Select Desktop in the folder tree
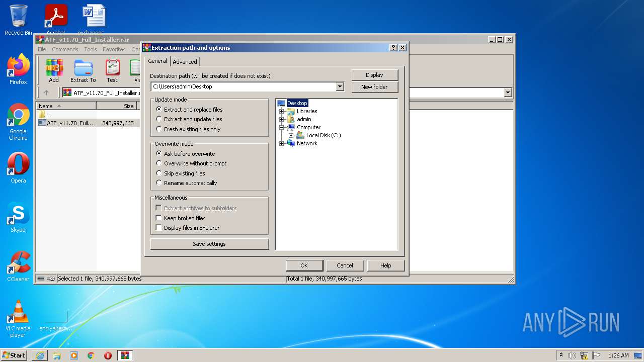The width and height of the screenshot is (644, 362). pyautogui.click(x=297, y=103)
